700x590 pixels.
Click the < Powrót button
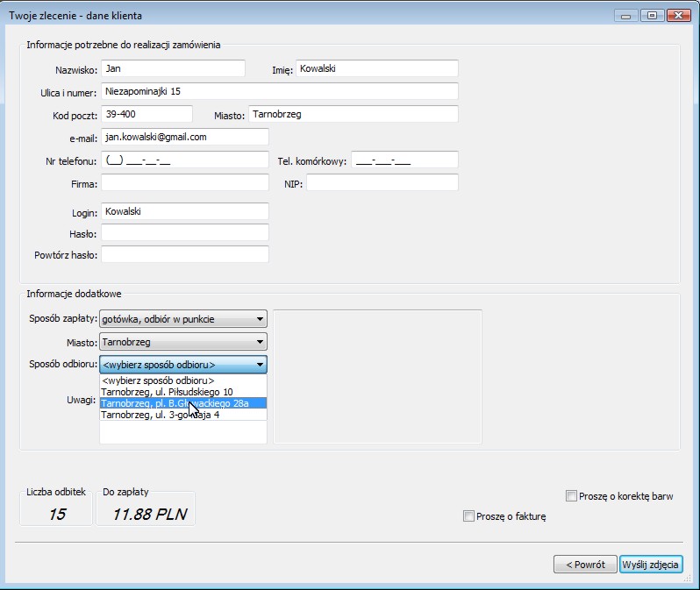tap(585, 565)
